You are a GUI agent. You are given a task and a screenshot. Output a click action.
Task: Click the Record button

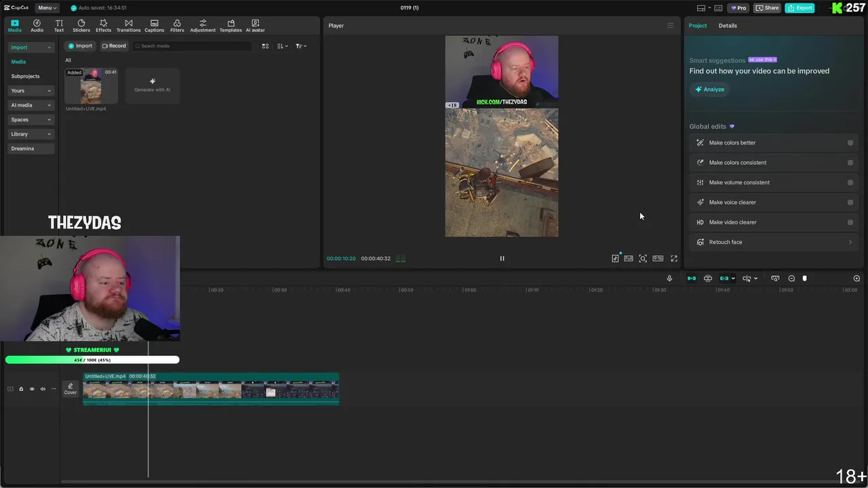pos(114,46)
